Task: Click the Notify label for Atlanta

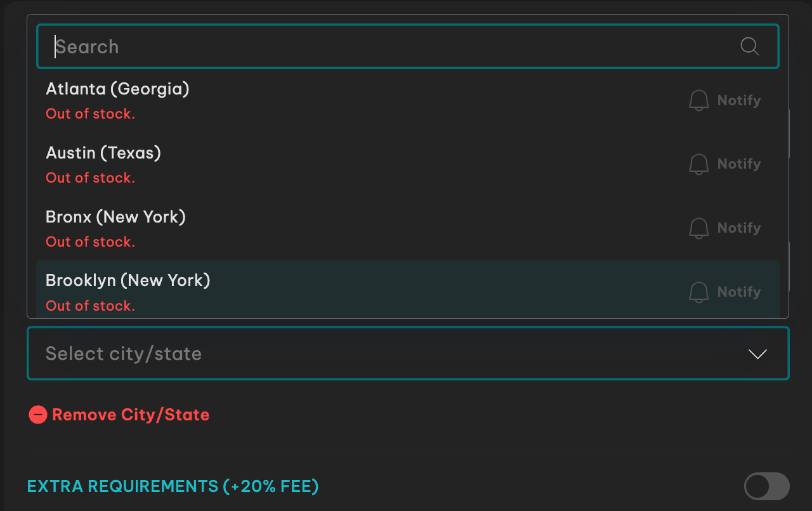Action: click(739, 100)
